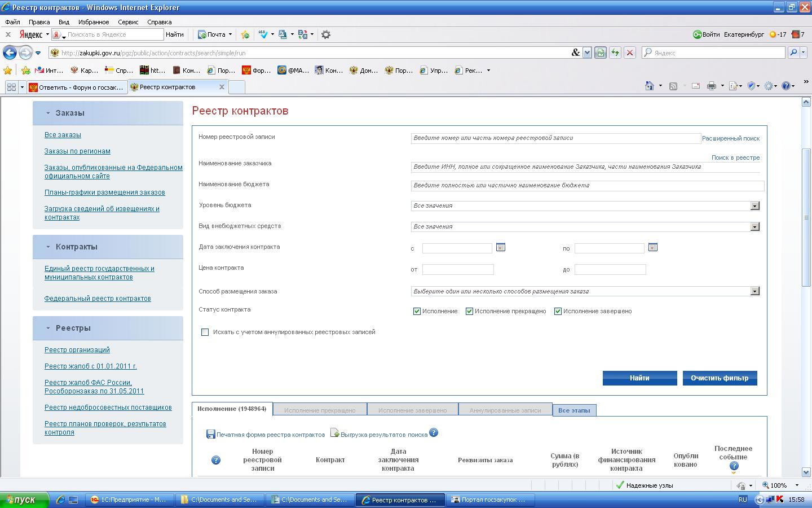Uncheck the Исполнение прекращено checkbox
The width and height of the screenshot is (812, 508).
click(469, 311)
